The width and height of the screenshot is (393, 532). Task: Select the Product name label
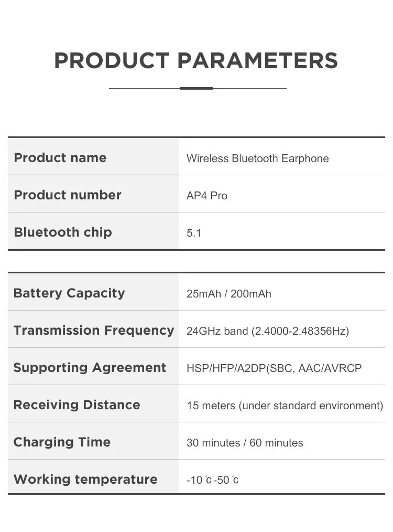click(60, 158)
